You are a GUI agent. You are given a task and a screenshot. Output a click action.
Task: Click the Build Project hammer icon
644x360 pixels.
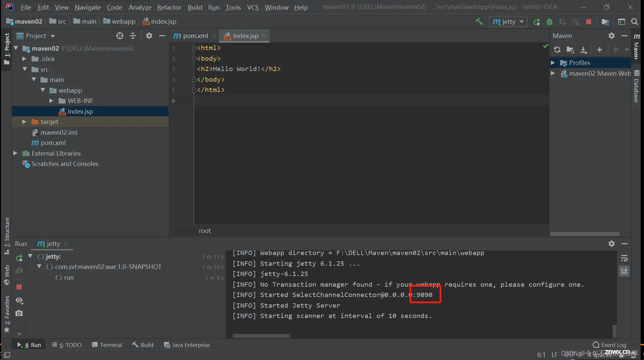(x=479, y=22)
